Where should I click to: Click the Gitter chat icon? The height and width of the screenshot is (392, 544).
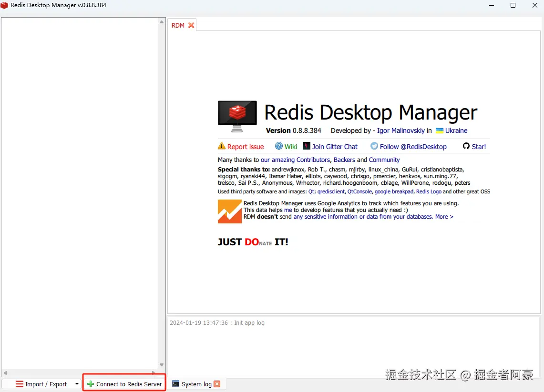pos(307,146)
